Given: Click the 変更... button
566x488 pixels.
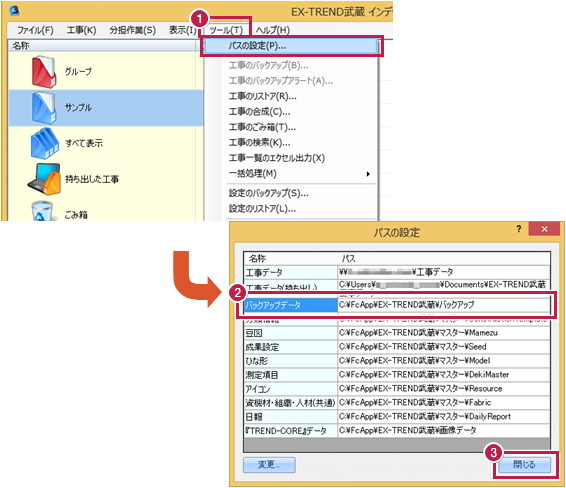Looking at the screenshot, I should pyautogui.click(x=269, y=465).
